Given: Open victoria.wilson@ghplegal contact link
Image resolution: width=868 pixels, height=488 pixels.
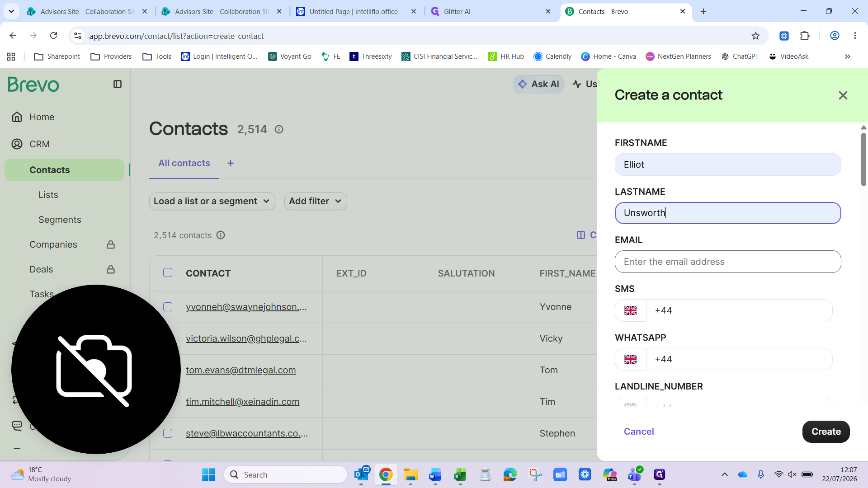Looking at the screenshot, I should [246, 338].
